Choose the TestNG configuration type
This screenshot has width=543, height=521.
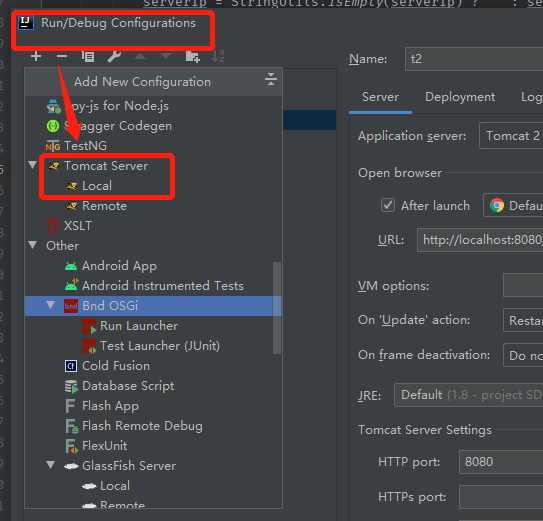[x=85, y=146]
